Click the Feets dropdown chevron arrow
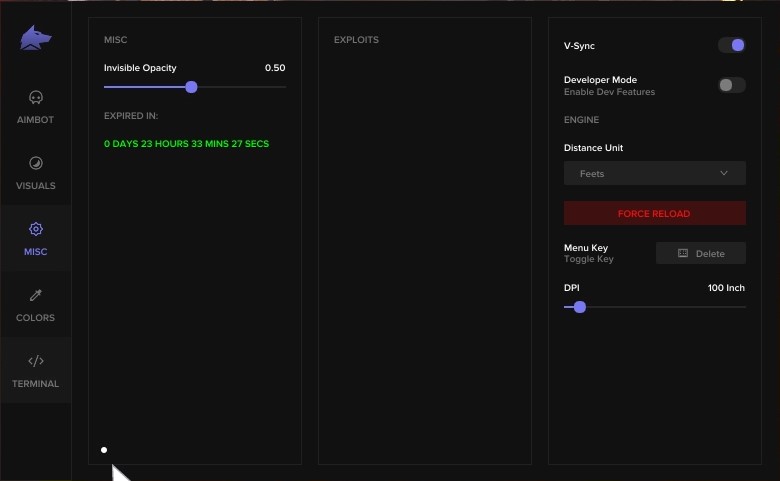Screen dimensions: 780x481 point(724,174)
